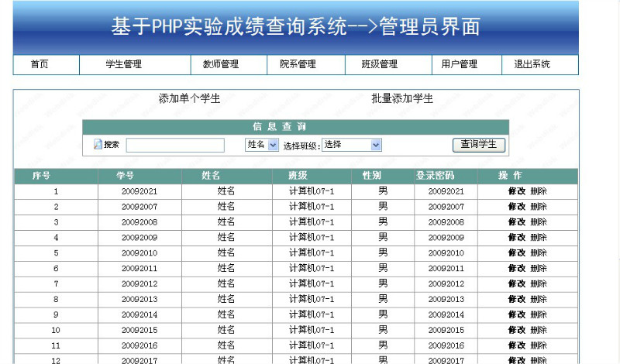Open 班级管理 menu item
The height and width of the screenshot is (364, 620).
(380, 64)
